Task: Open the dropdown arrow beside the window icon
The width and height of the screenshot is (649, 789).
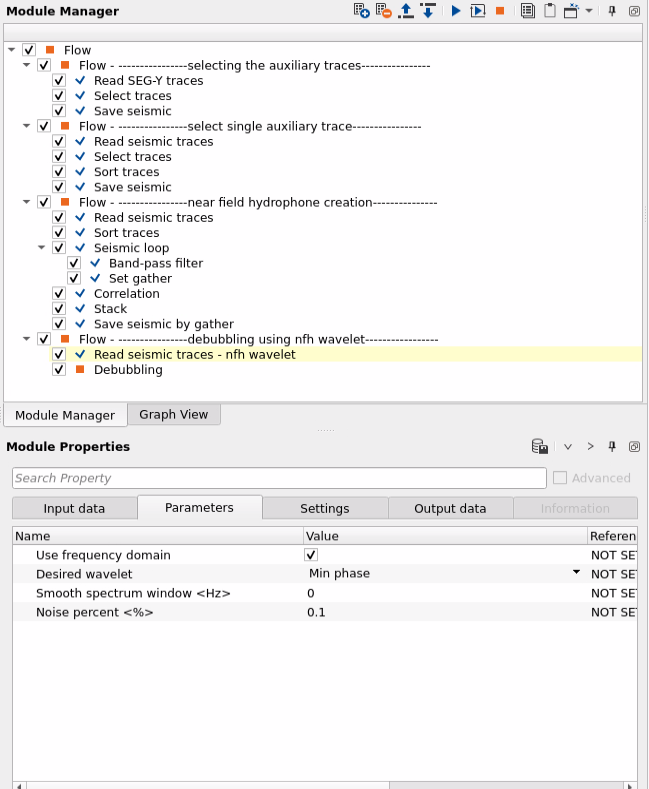Action: (589, 11)
